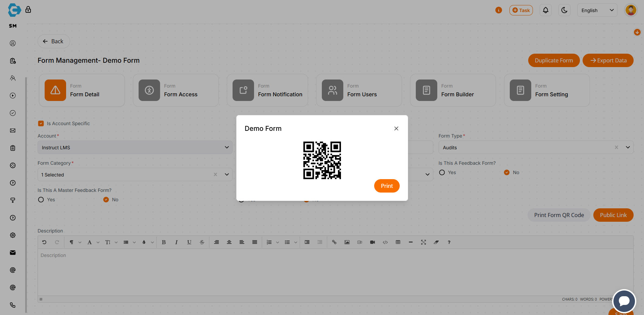Open the English language dropdown
Image resolution: width=644 pixels, height=315 pixels.
tap(597, 10)
